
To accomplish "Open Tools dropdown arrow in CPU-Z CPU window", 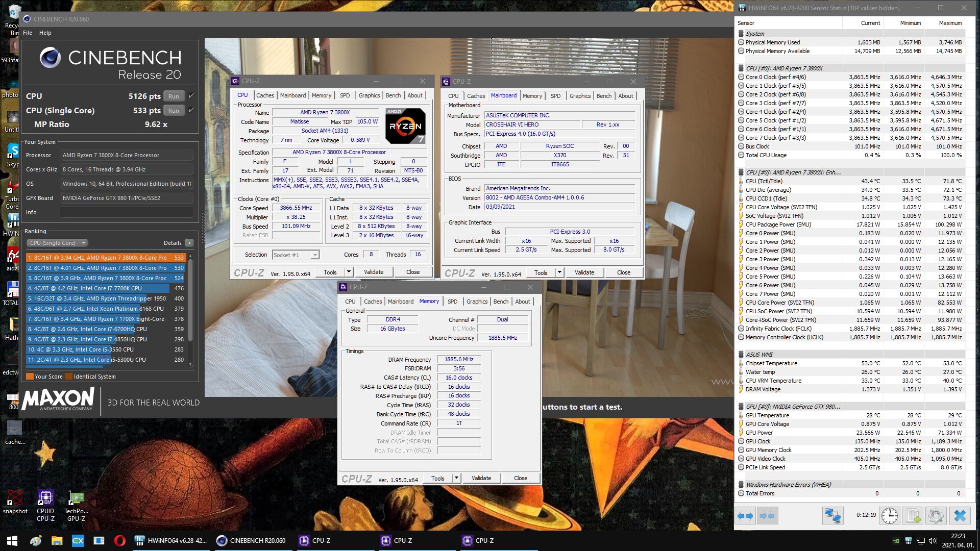I will (349, 272).
